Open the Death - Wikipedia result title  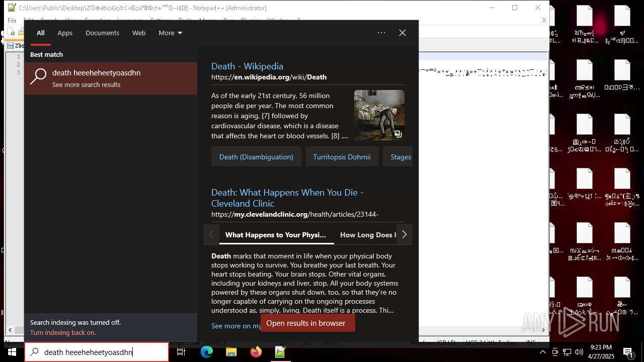(x=247, y=66)
